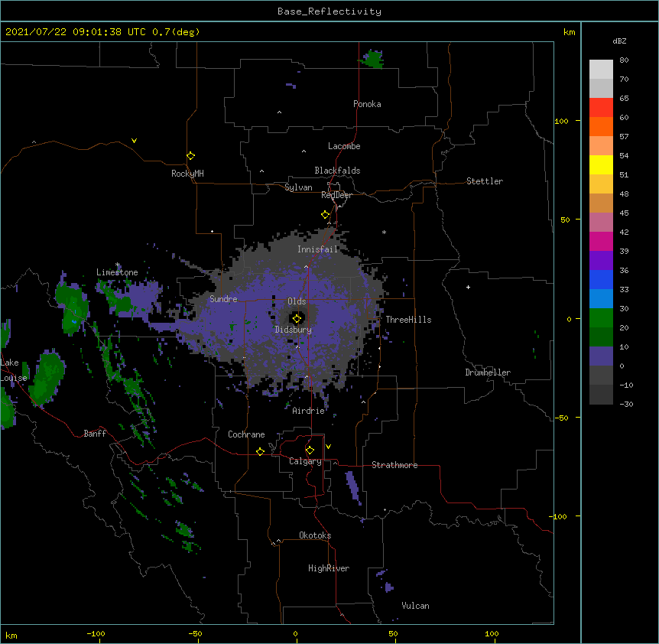Click the ThreeHills city label
This screenshot has width=659, height=644.
(x=408, y=320)
